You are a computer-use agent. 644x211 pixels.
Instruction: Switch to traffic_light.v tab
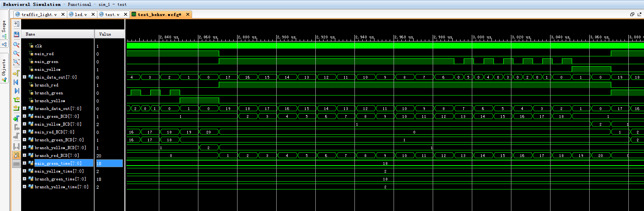tap(39, 14)
